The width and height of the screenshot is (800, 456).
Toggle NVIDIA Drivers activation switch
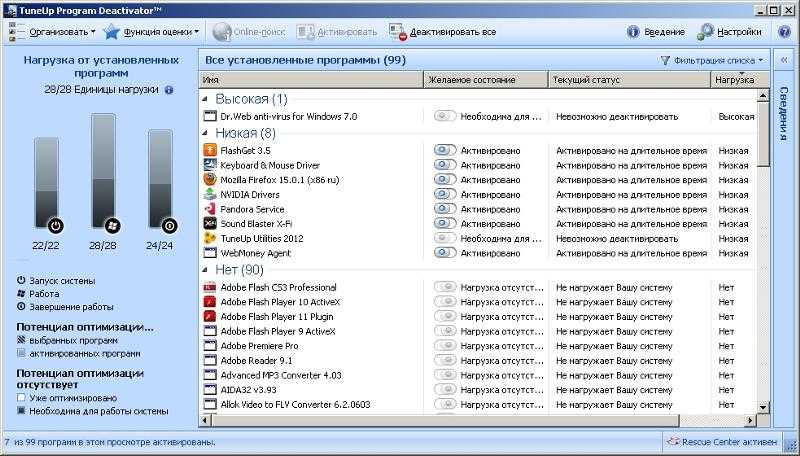click(x=445, y=194)
